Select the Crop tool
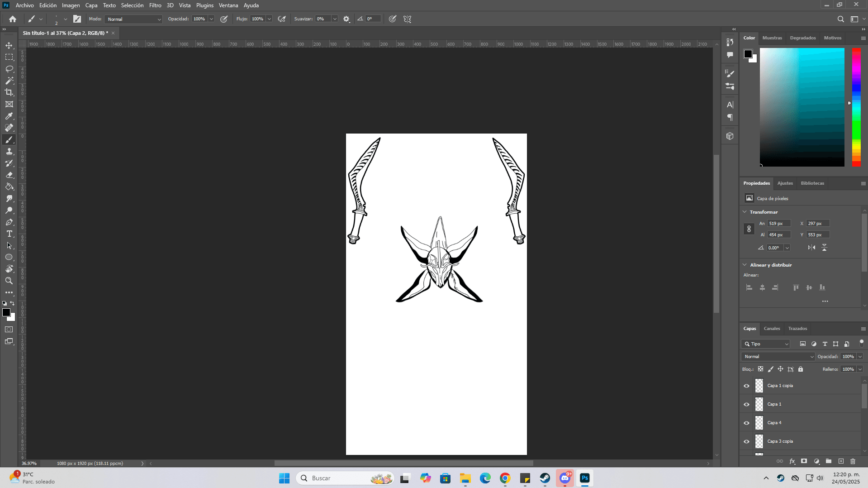This screenshot has height=488, width=868. coord(9,92)
